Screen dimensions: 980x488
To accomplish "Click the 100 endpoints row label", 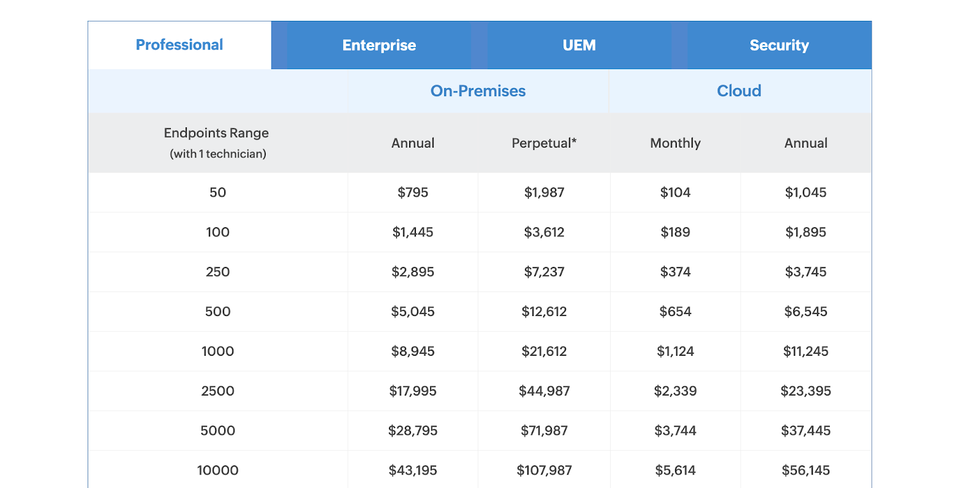I will pos(217,232).
